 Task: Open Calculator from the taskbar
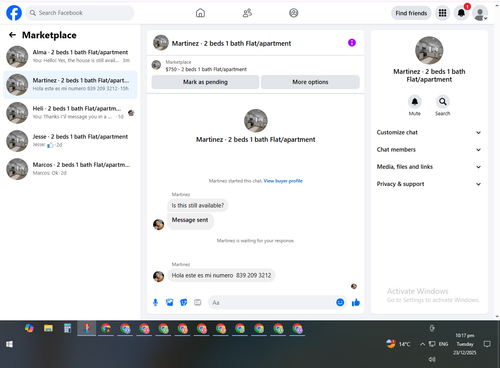(x=67, y=328)
